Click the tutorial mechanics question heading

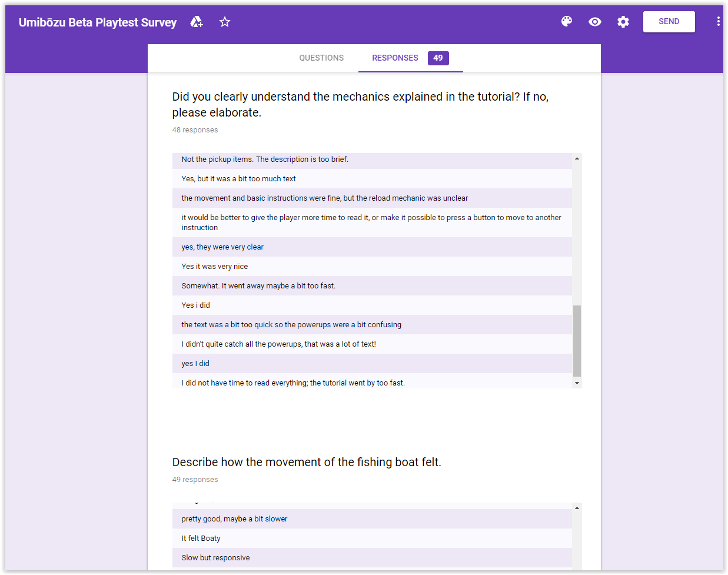pos(360,104)
